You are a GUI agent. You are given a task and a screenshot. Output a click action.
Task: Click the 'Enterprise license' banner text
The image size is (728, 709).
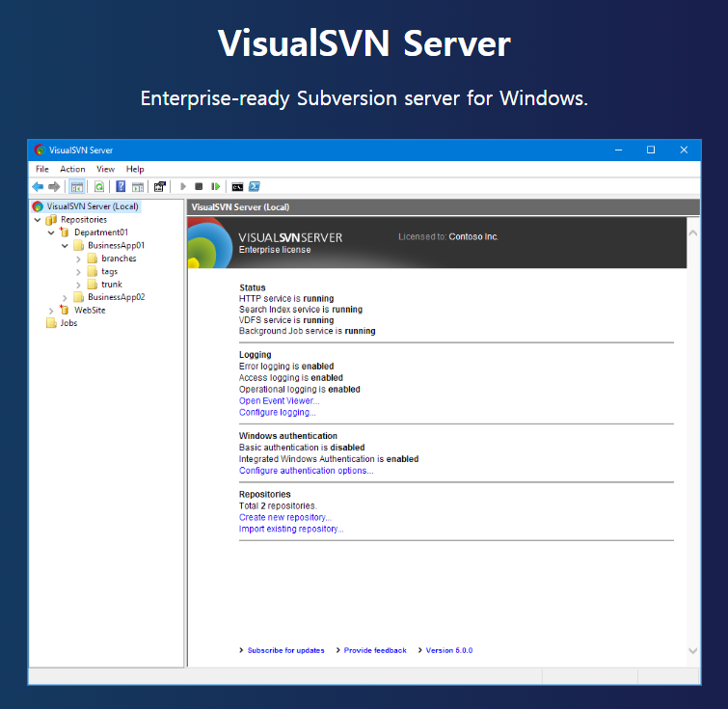coord(275,250)
